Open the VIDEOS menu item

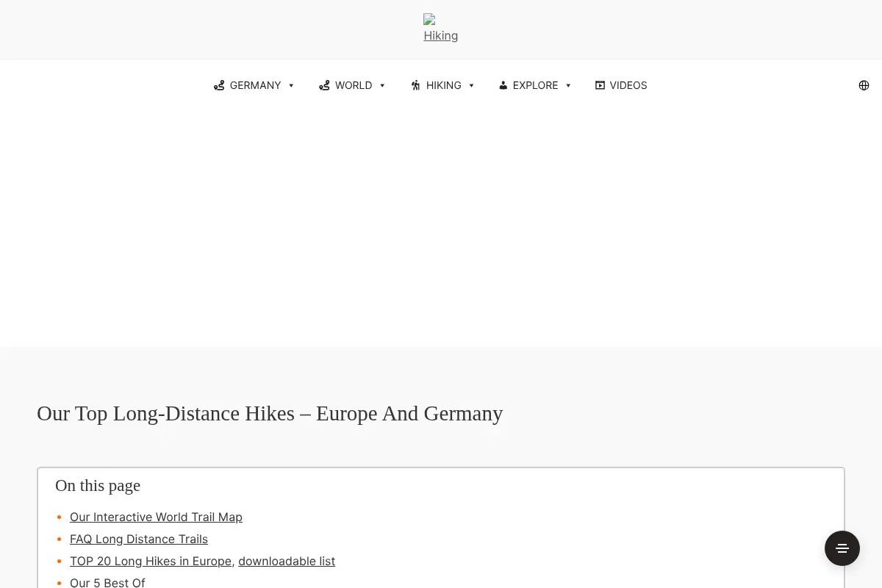pos(621,85)
